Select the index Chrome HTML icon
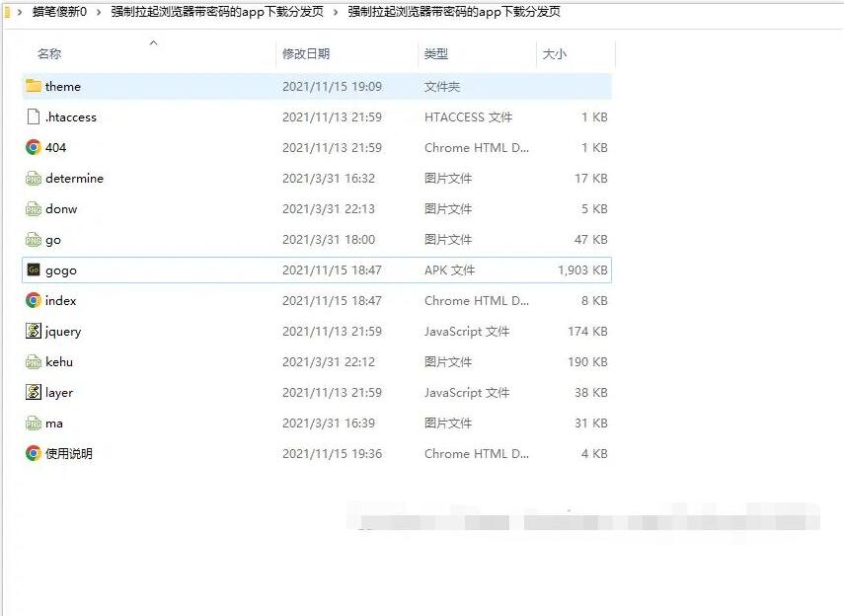Screen dimensions: 844x616 point(34,301)
